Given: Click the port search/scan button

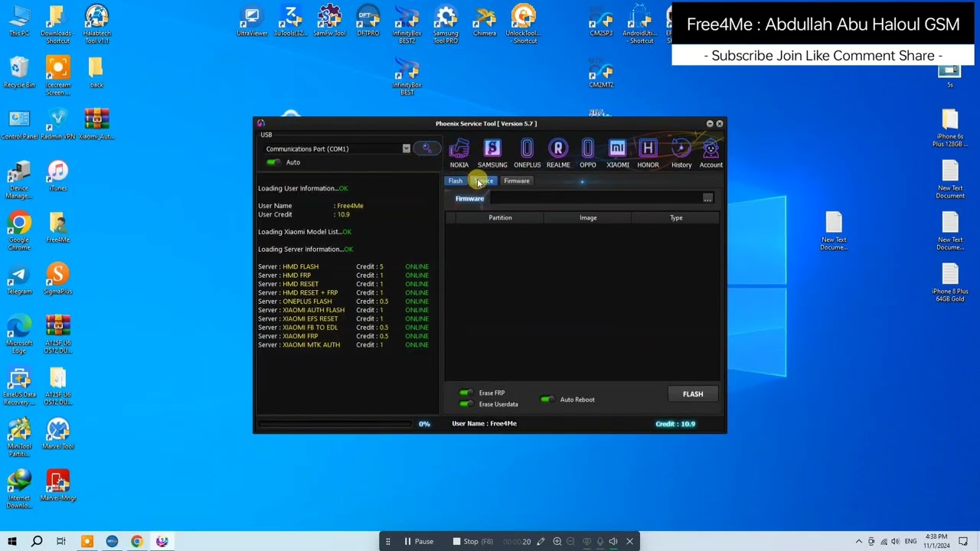Looking at the screenshot, I should click(x=426, y=148).
